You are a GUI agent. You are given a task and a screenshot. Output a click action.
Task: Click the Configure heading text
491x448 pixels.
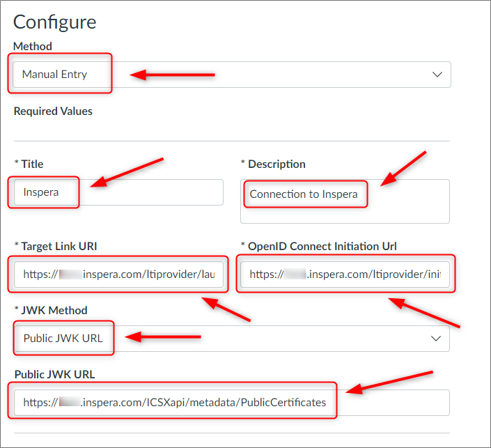54,22
